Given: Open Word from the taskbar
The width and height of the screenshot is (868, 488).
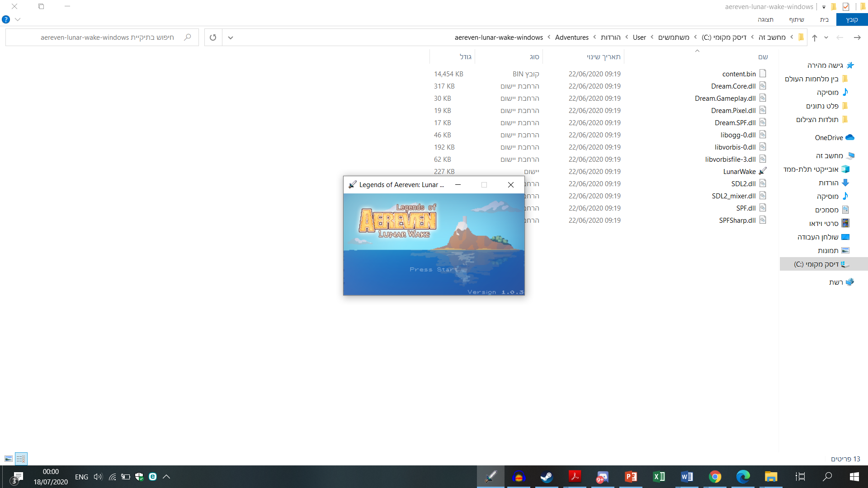Looking at the screenshot, I should (x=687, y=477).
